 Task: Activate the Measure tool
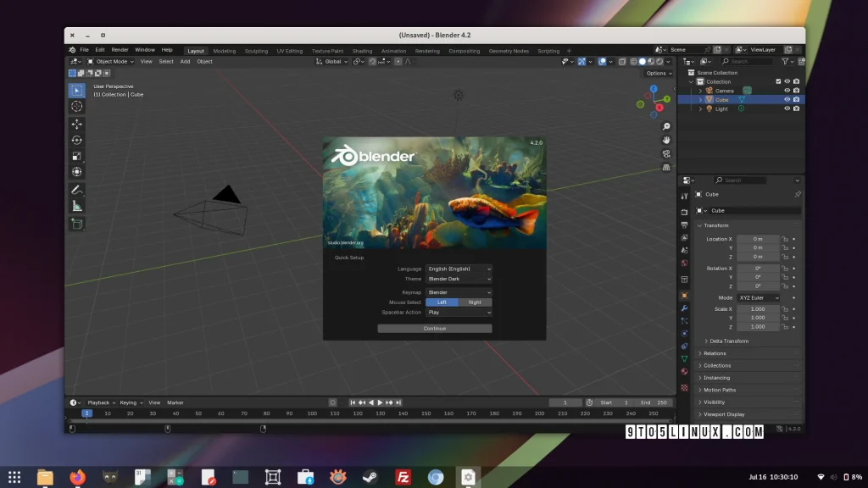click(77, 206)
